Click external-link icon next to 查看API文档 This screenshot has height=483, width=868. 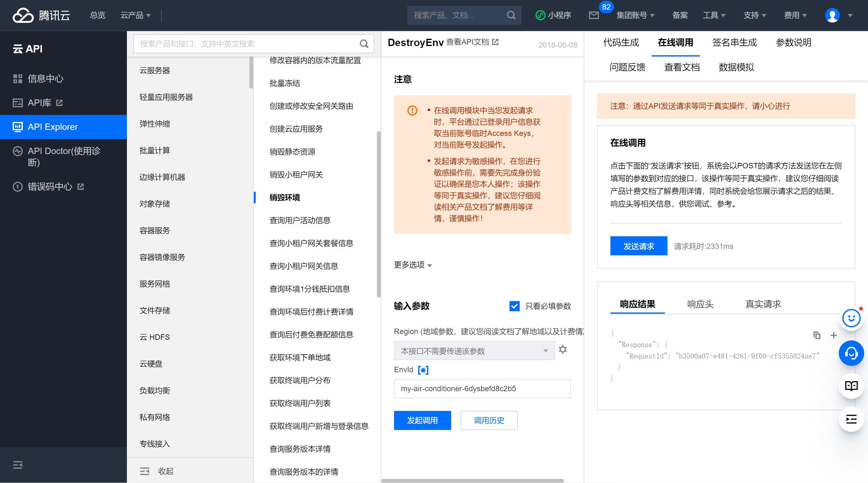click(x=495, y=42)
